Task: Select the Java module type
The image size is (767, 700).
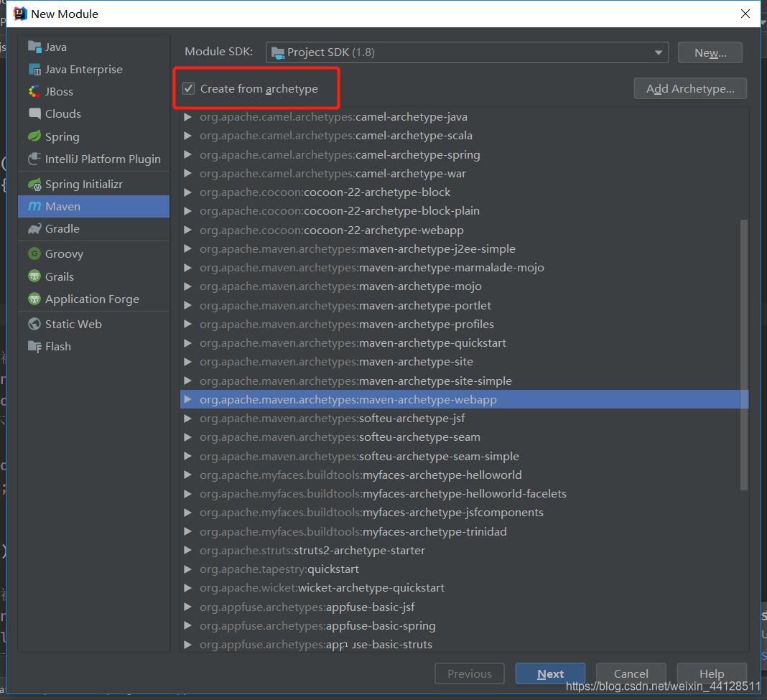Action: click(94, 47)
